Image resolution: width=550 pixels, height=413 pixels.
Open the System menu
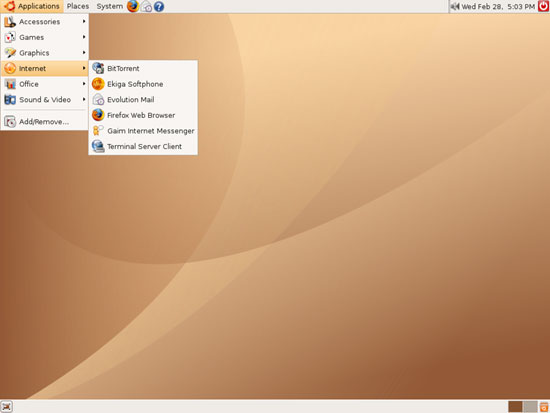point(109,6)
